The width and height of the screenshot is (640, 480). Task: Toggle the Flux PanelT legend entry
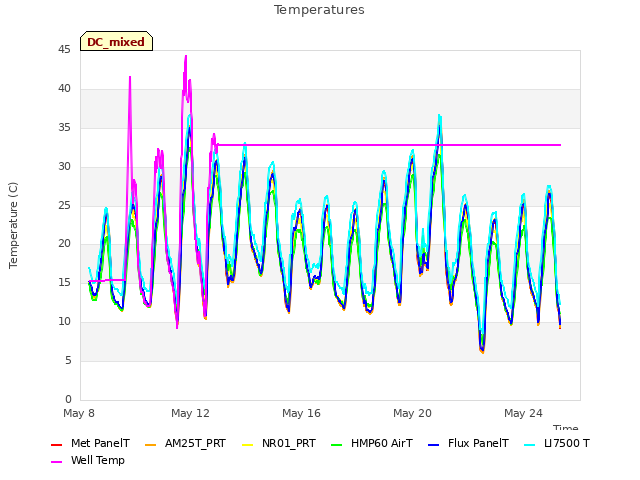click(x=469, y=443)
